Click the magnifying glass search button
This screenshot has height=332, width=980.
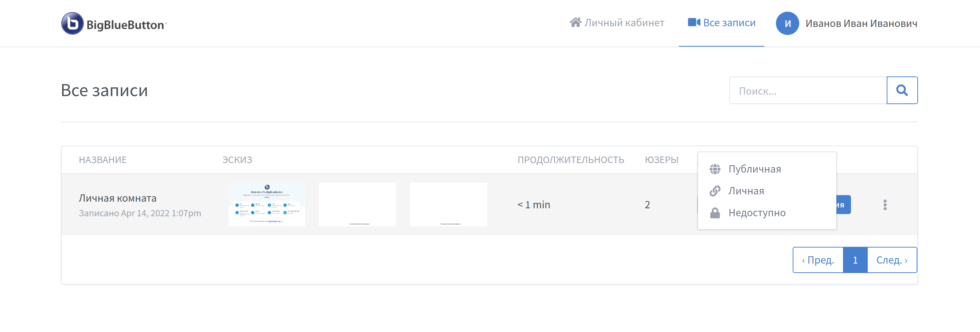[902, 90]
